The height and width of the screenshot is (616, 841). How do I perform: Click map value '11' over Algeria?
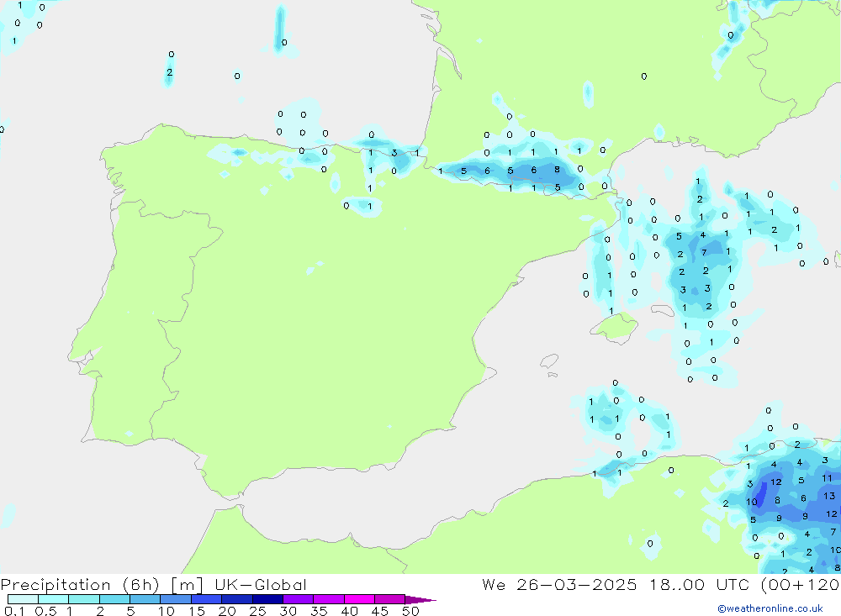(x=827, y=477)
